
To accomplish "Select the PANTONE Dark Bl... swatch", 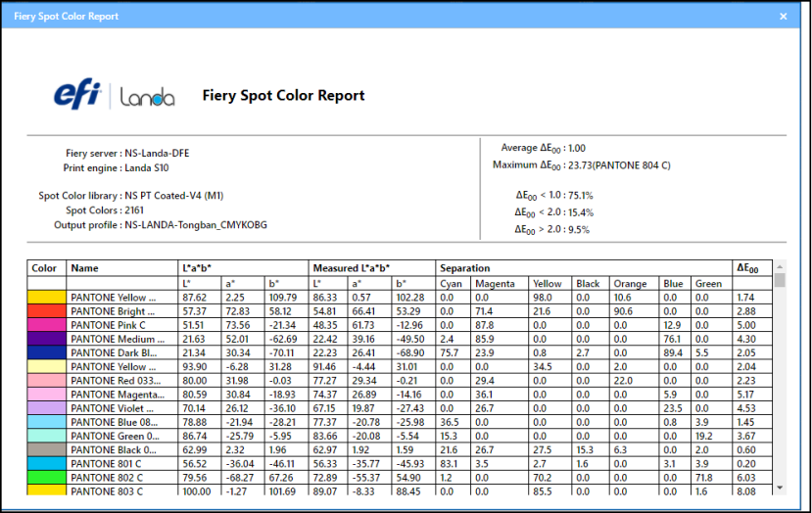I will click(x=46, y=352).
